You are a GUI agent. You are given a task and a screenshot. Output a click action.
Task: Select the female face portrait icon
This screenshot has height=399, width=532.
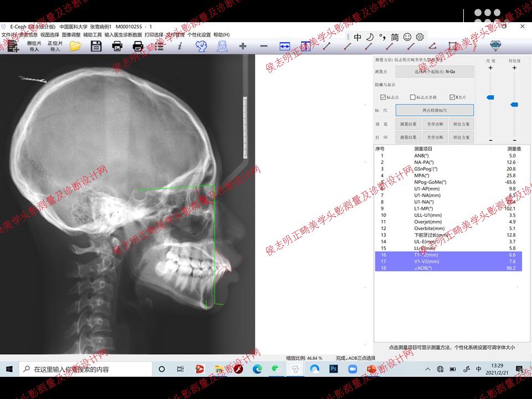pyautogui.click(x=222, y=46)
